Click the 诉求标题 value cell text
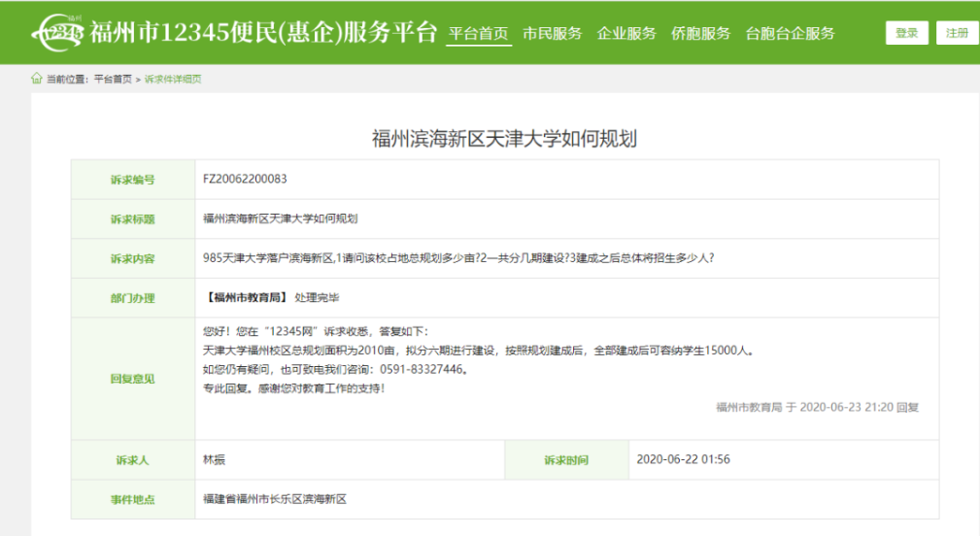Screen dimensions: 980x536 tap(280, 218)
